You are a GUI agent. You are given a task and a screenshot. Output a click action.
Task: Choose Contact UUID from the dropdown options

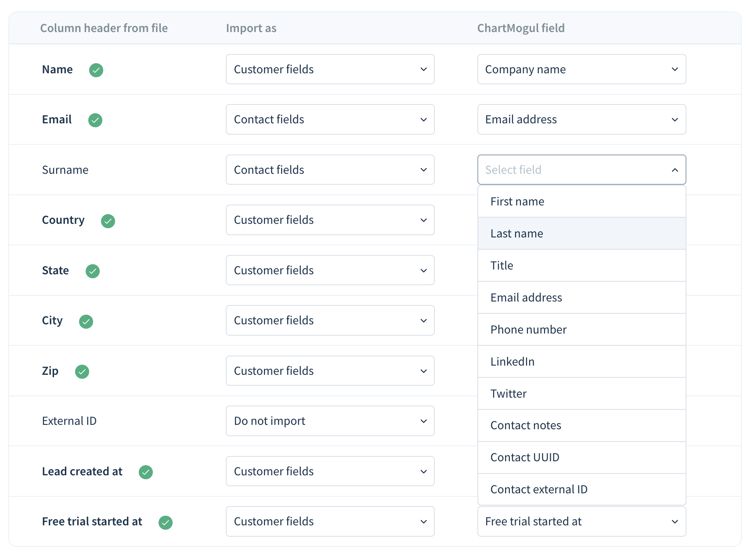(x=581, y=457)
